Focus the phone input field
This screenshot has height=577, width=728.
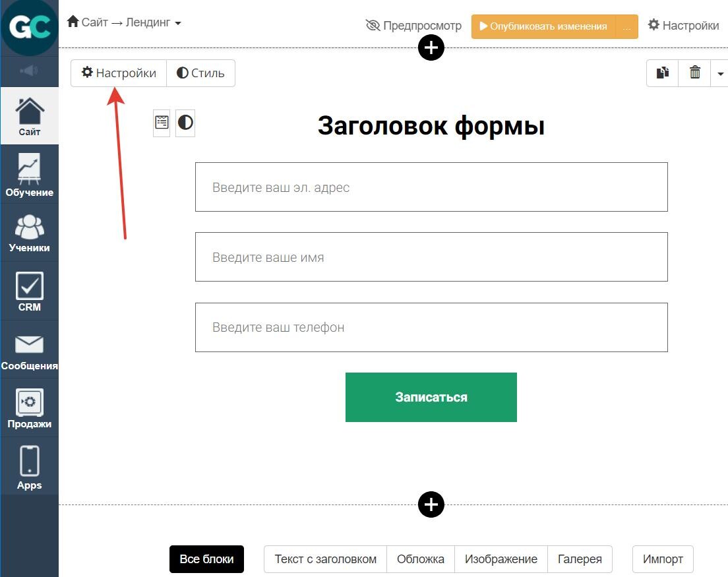431,327
